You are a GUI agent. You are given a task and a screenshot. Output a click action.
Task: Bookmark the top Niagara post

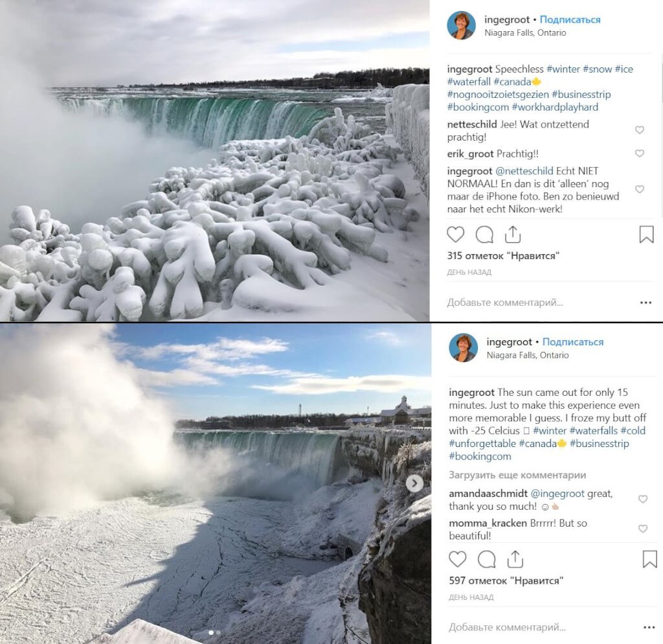coord(646,235)
